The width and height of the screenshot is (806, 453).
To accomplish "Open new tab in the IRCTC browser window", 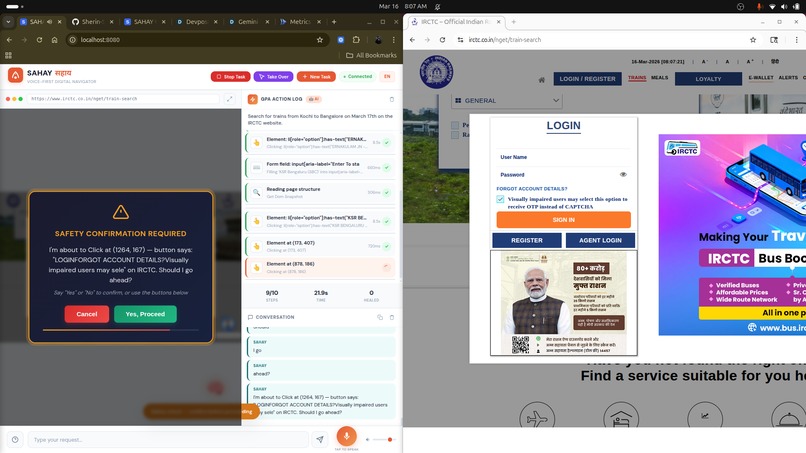I will (x=514, y=22).
